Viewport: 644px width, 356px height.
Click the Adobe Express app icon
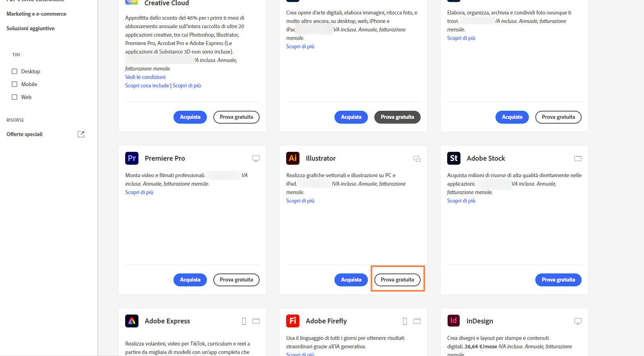[132, 321]
